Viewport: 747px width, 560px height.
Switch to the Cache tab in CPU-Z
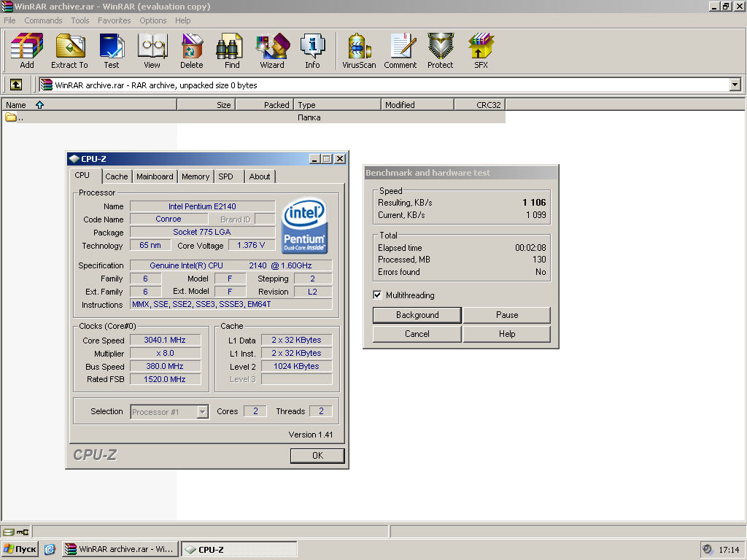[x=117, y=176]
